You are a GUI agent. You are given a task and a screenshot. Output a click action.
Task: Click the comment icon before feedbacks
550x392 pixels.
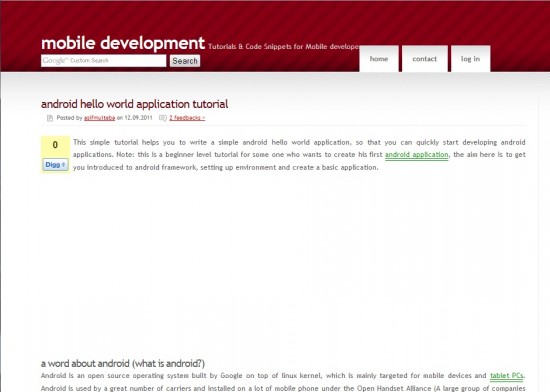click(162, 118)
